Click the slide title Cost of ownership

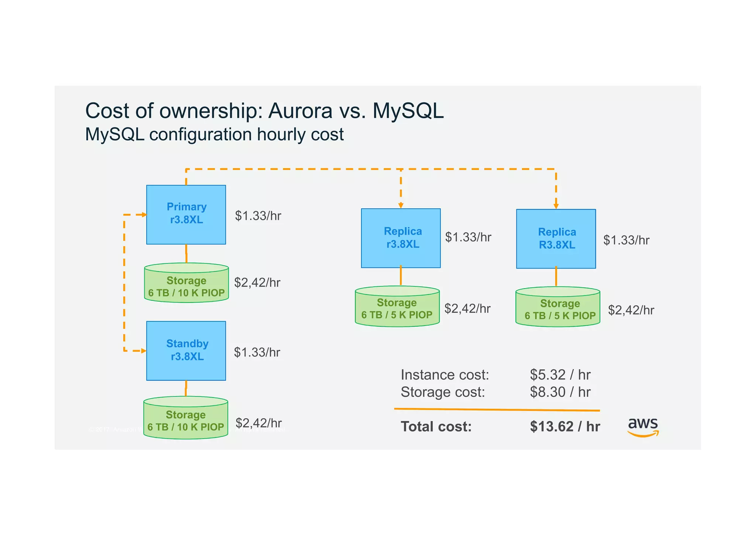264,110
